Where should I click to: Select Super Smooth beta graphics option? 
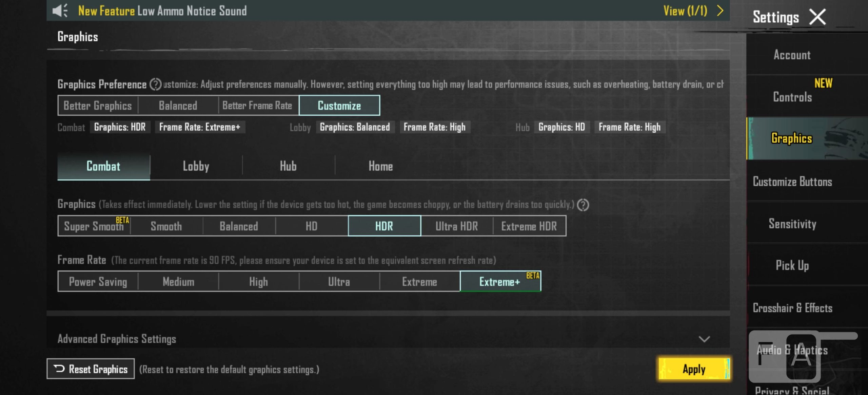(94, 226)
